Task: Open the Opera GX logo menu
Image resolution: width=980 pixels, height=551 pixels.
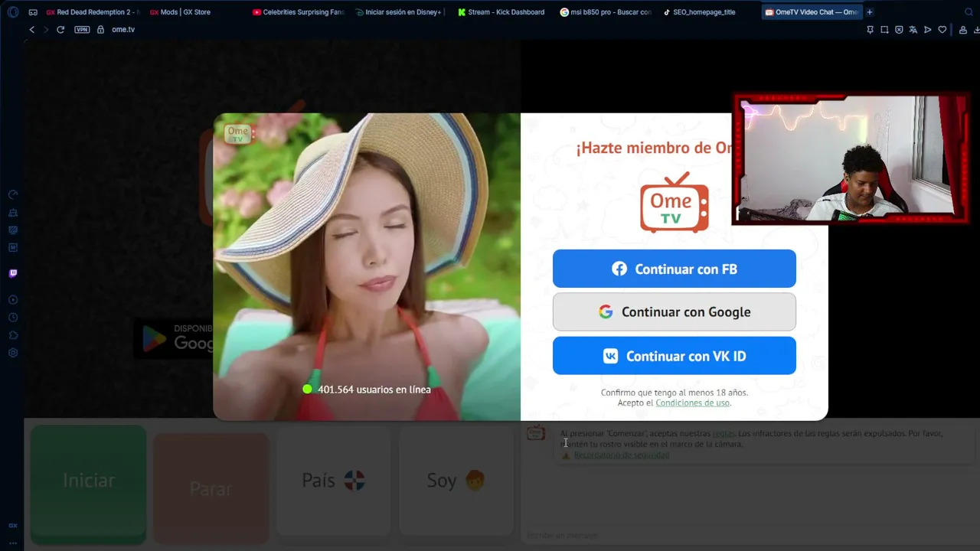Action: 13,12
